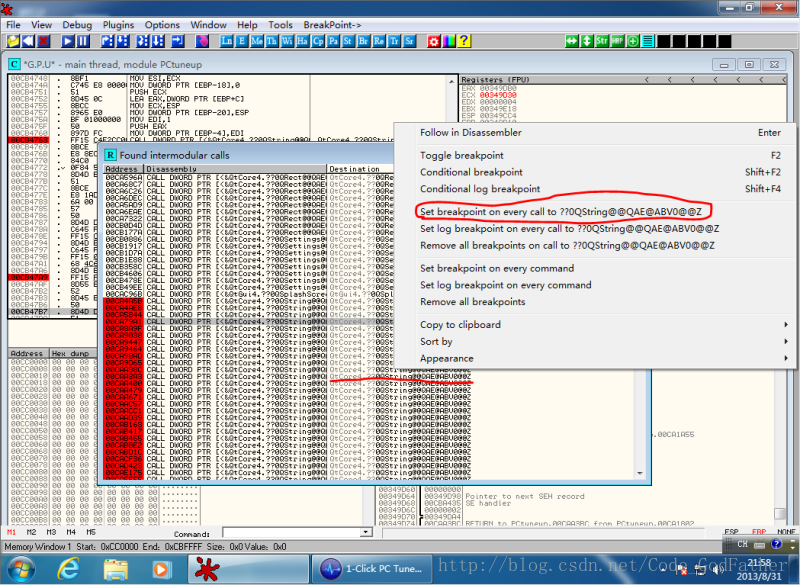This screenshot has height=585, width=800.
Task: Click the green vertical arrows icon
Action: pos(587,41)
